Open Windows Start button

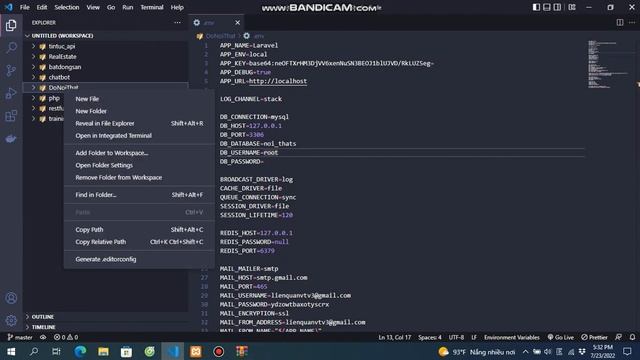coord(11,351)
